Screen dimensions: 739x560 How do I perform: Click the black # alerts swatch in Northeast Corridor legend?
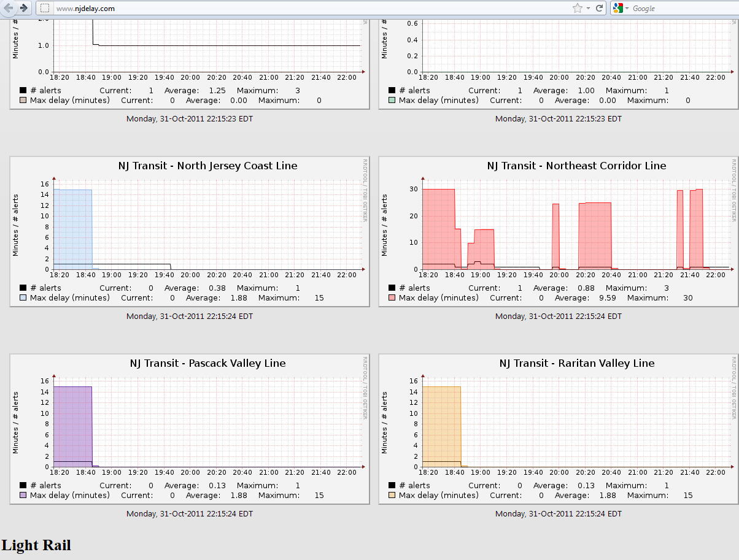point(392,288)
